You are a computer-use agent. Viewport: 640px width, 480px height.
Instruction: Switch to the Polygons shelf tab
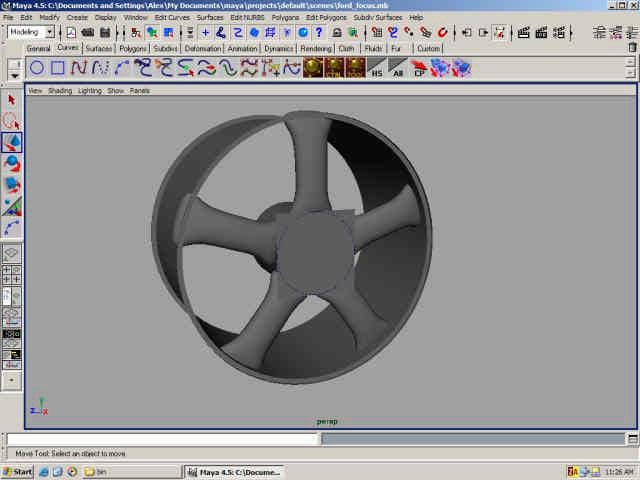tap(132, 48)
